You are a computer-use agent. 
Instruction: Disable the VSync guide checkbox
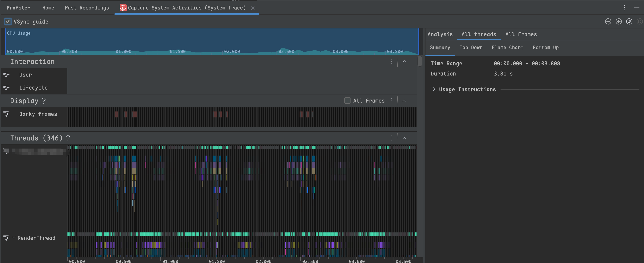pos(8,22)
